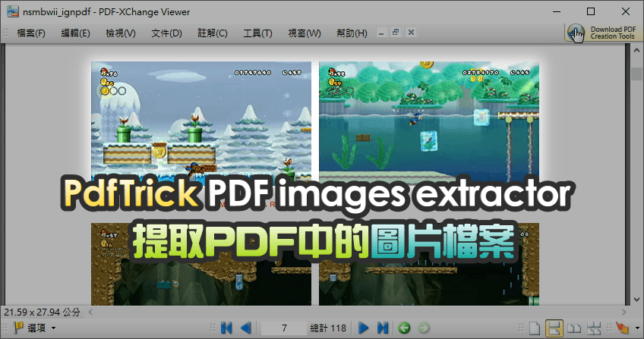Go to next page arrow
Screen dimensions: 644x339
click(363, 328)
